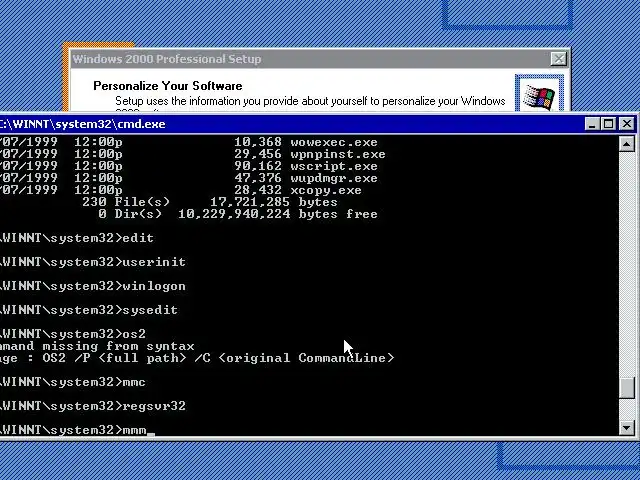
Task: Click the cmd window scrollbar thumb
Action: (x=627, y=388)
